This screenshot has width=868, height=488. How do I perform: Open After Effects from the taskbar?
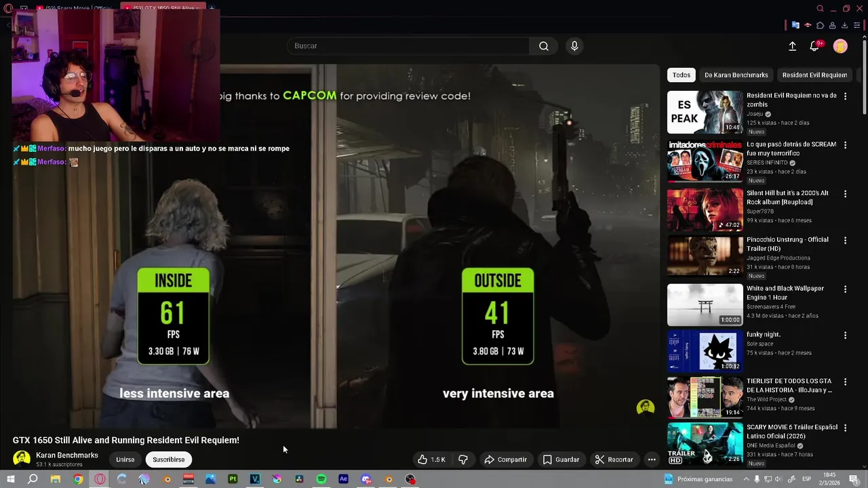click(343, 479)
